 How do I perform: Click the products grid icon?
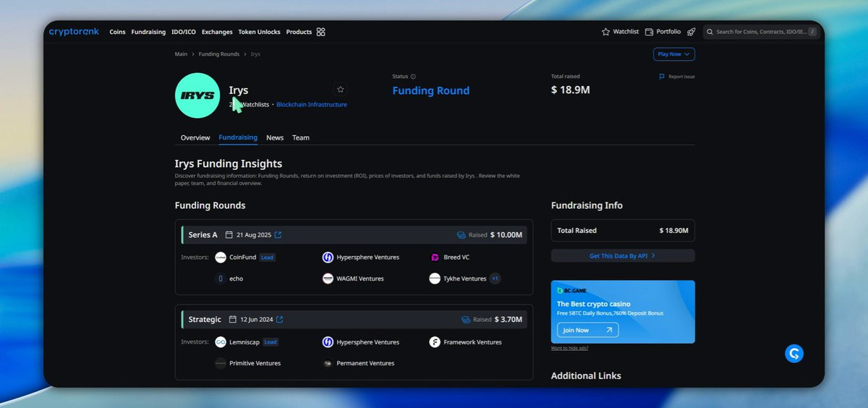[321, 32]
